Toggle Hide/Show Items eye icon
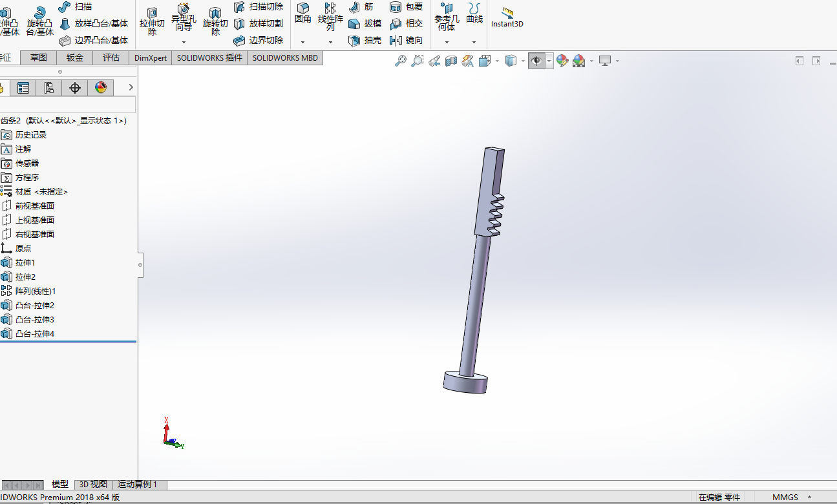Viewport: 837px width, 504px height. click(x=536, y=61)
